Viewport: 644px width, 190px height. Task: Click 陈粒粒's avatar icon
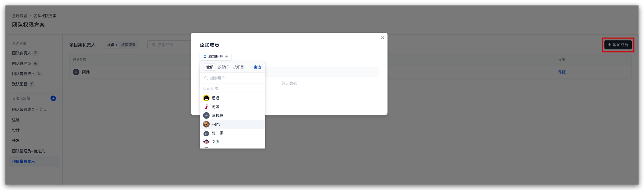[x=206, y=115]
